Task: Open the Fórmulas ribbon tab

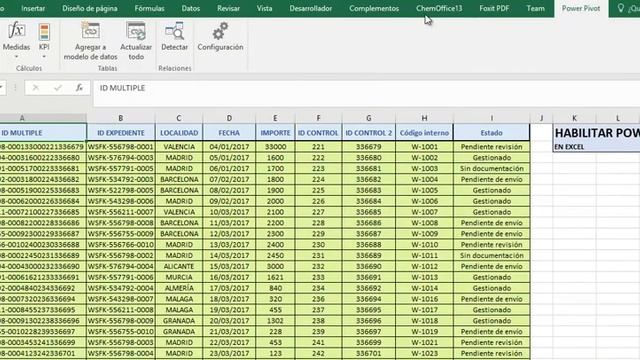Action: [x=149, y=8]
